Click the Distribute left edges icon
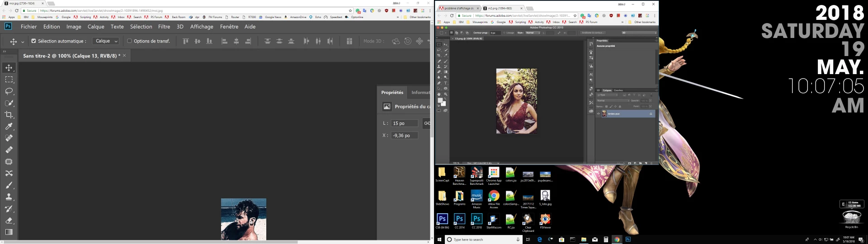Image resolution: width=868 pixels, height=244 pixels. click(x=307, y=41)
